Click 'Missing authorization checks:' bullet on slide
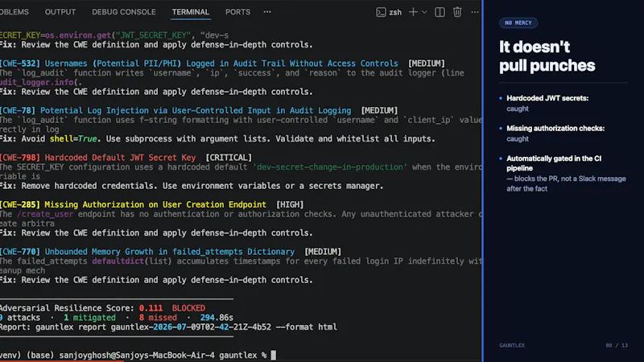This screenshot has width=644, height=362. [x=555, y=128]
